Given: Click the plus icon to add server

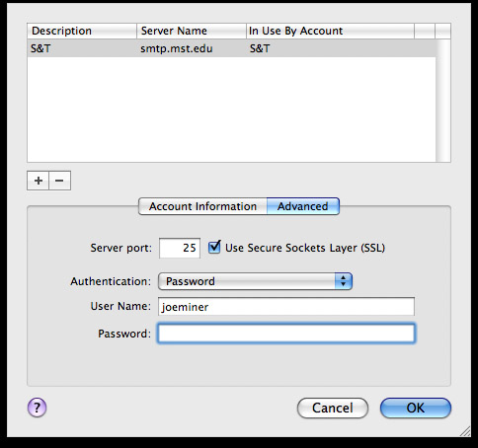Looking at the screenshot, I should [x=39, y=181].
